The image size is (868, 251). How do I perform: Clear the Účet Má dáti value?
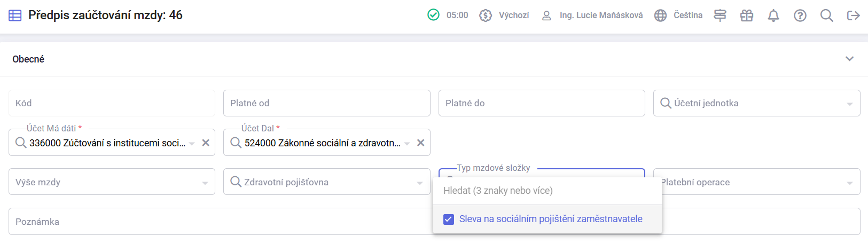[206, 143]
